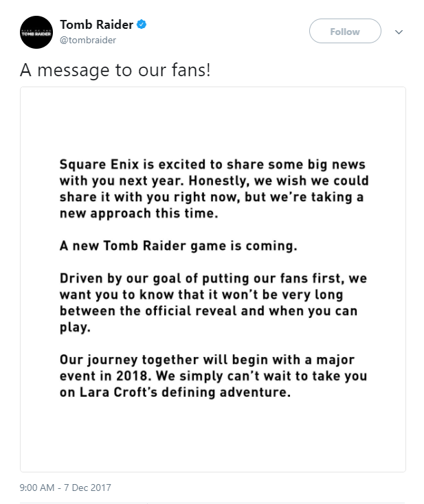Image resolution: width=424 pixels, height=504 pixels.
Task: Click the blue verified badge
Action: (142, 25)
